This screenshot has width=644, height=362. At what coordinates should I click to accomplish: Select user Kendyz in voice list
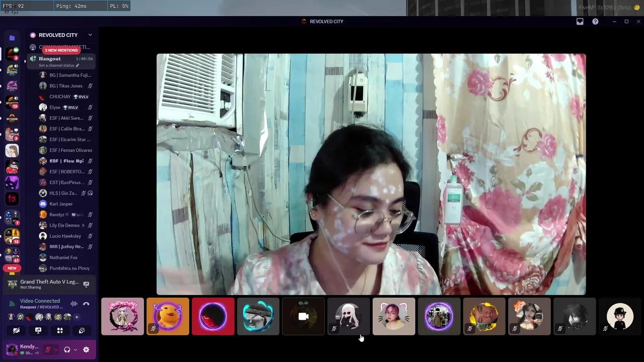pyautogui.click(x=66, y=215)
